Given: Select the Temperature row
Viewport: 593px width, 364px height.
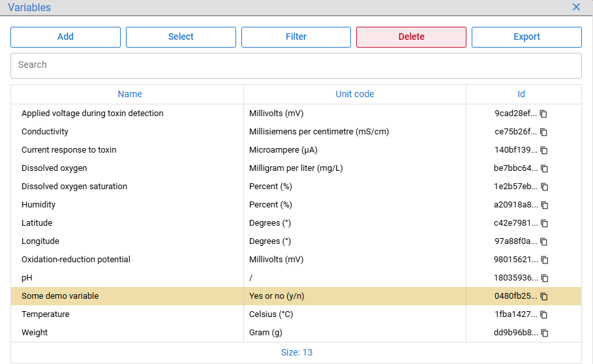Looking at the screenshot, I should click(x=296, y=314).
